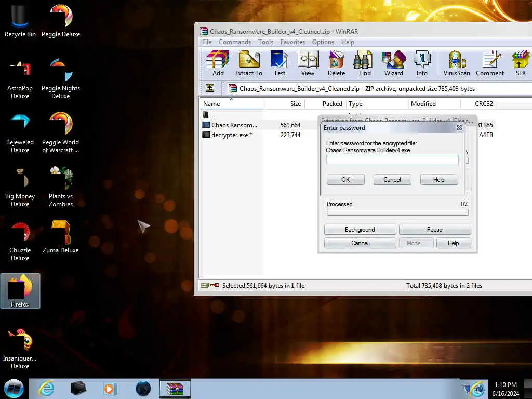The height and width of the screenshot is (399, 532).
Task: Sort by the Modified column header
Action: point(435,104)
